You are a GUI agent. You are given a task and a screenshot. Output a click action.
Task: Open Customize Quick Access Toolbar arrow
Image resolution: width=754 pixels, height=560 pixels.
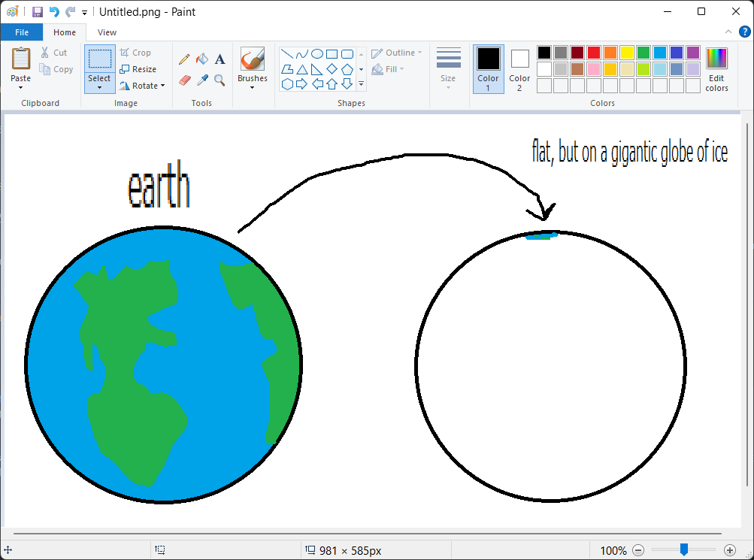tap(84, 13)
